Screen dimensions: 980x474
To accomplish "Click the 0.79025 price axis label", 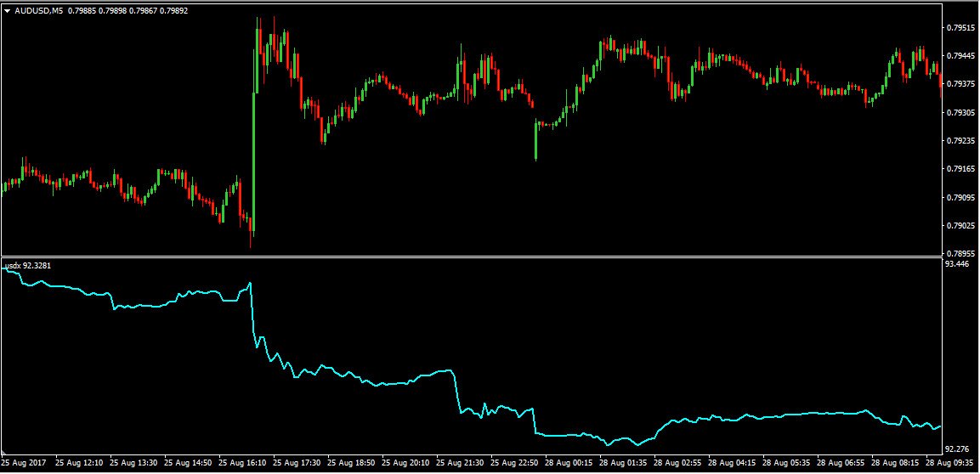I will pyautogui.click(x=960, y=226).
